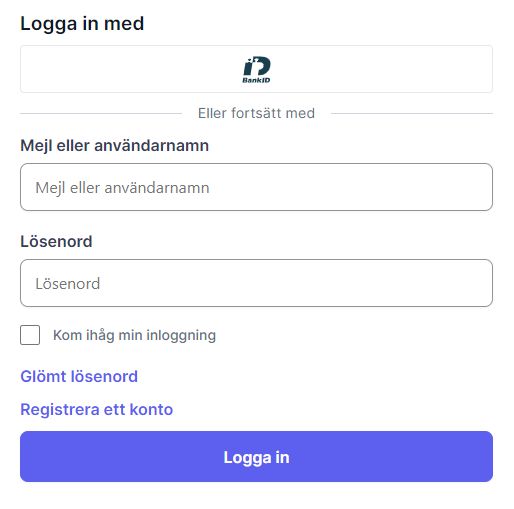Tick the Kom ihåg min inloggning checkbox
This screenshot has height=509, width=514.
[30, 335]
